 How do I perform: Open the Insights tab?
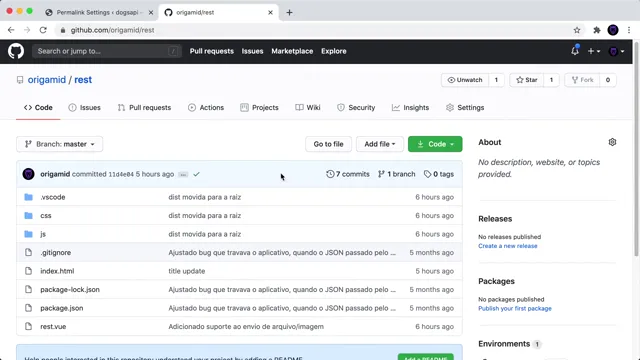(411, 108)
